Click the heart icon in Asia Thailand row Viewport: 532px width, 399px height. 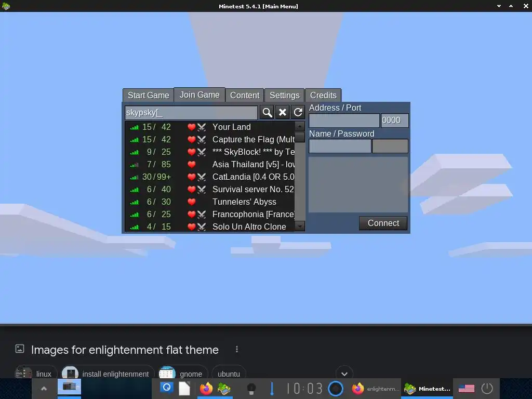coord(191,165)
